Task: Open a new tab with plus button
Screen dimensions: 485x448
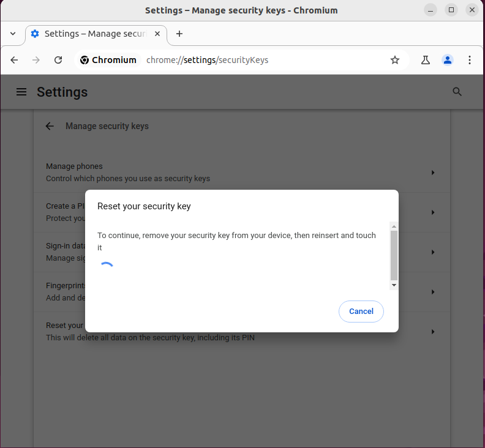Action: (179, 34)
